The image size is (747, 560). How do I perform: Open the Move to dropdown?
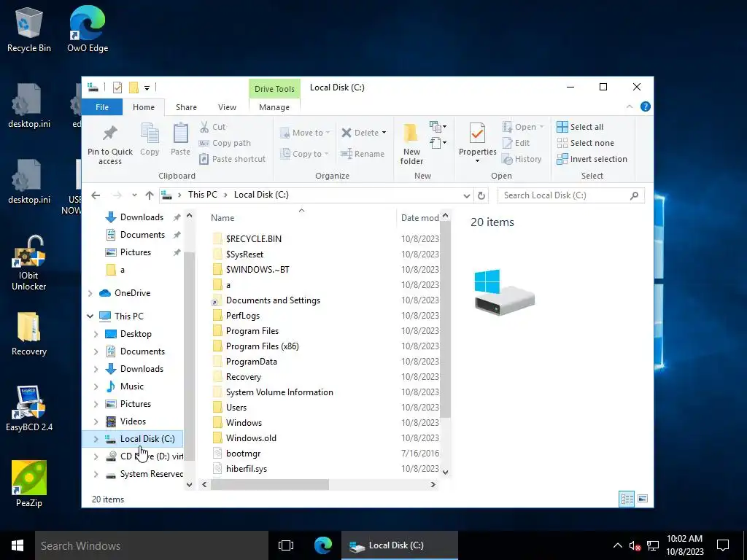pyautogui.click(x=305, y=133)
